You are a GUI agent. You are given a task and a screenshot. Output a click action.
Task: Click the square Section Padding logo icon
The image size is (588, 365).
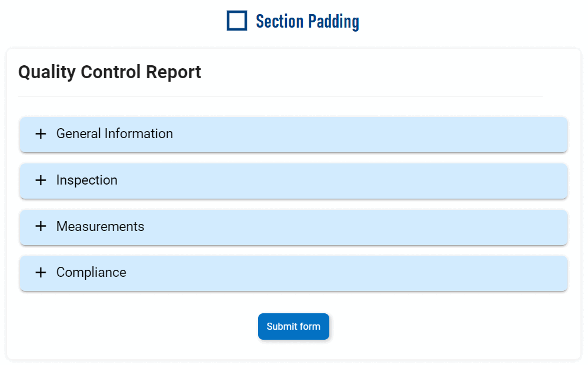237,21
